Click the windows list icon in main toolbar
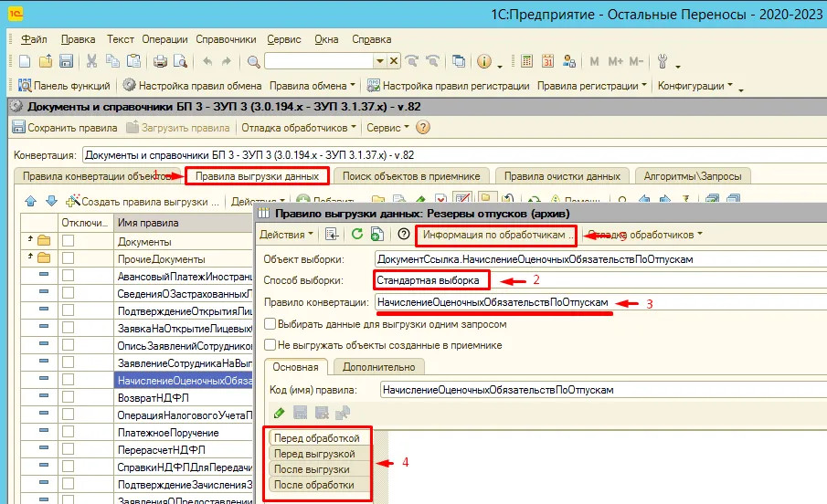This screenshot has width=827, height=504. tap(459, 61)
